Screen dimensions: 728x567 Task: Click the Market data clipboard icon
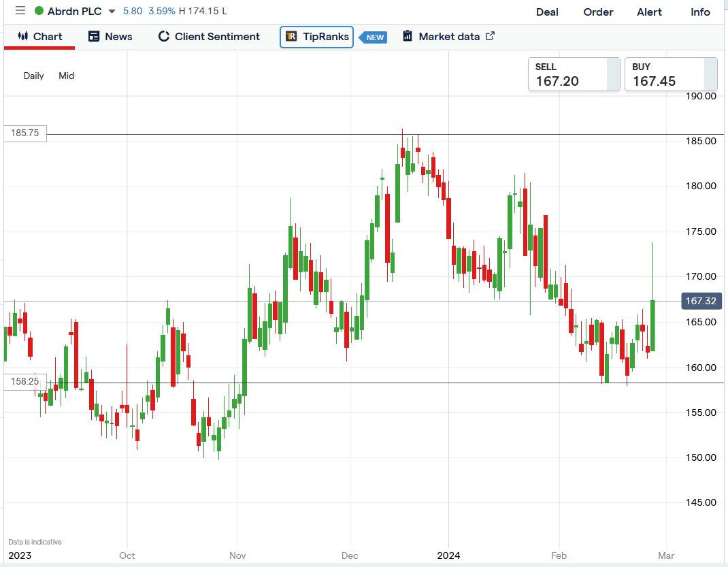pos(407,36)
